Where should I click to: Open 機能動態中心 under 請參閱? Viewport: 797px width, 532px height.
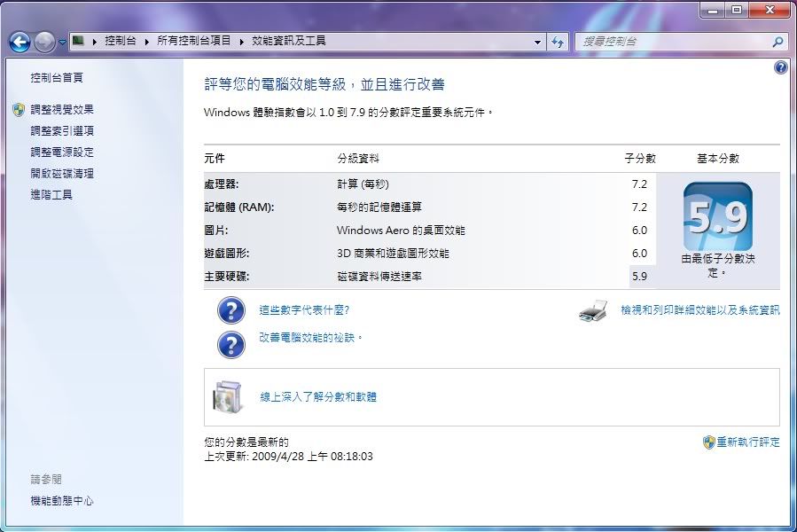pyautogui.click(x=62, y=500)
